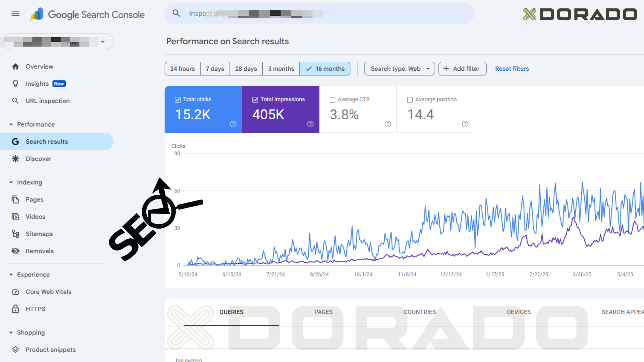Open help icon on Average CTR card
The height and width of the screenshot is (362, 644).
coord(388,124)
